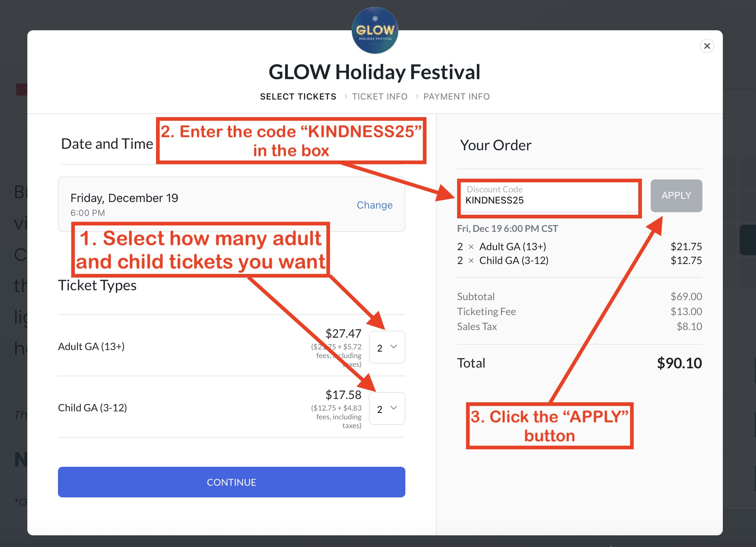Click the chevron after SELECT TICKETS
756x547 pixels.
pos(345,97)
